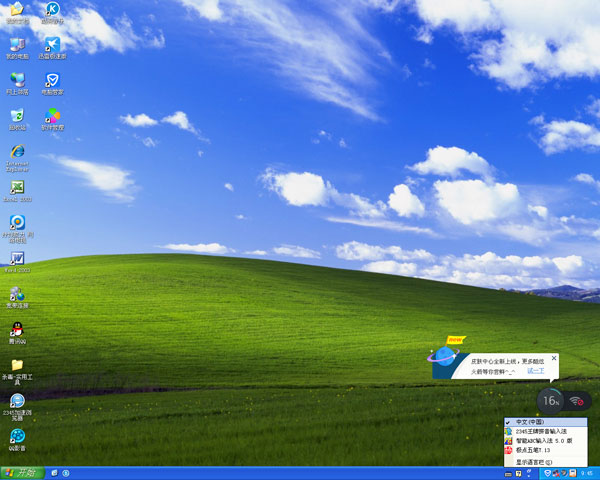Open the Kugou music blue K icon
Image resolution: width=600 pixels, height=480 pixels.
(52, 13)
